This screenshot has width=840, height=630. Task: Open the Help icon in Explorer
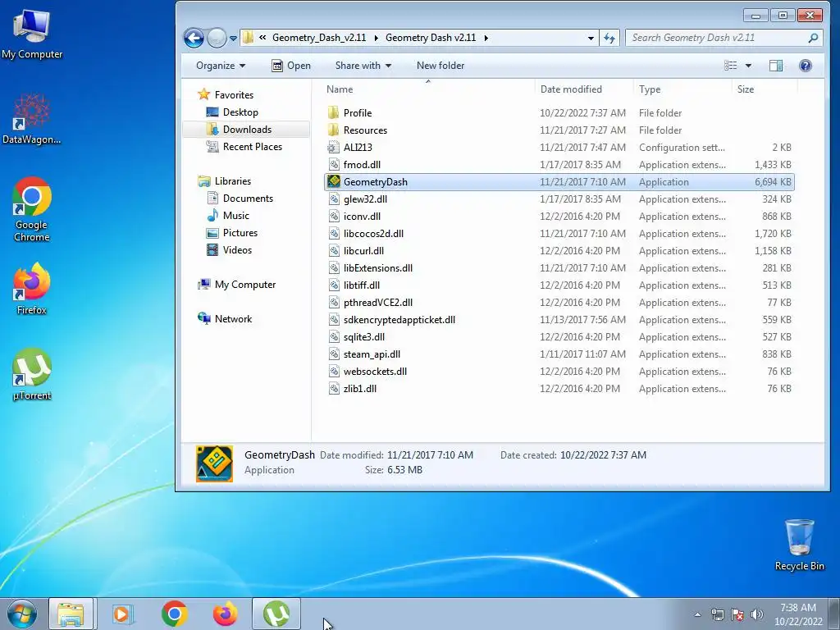click(x=806, y=66)
